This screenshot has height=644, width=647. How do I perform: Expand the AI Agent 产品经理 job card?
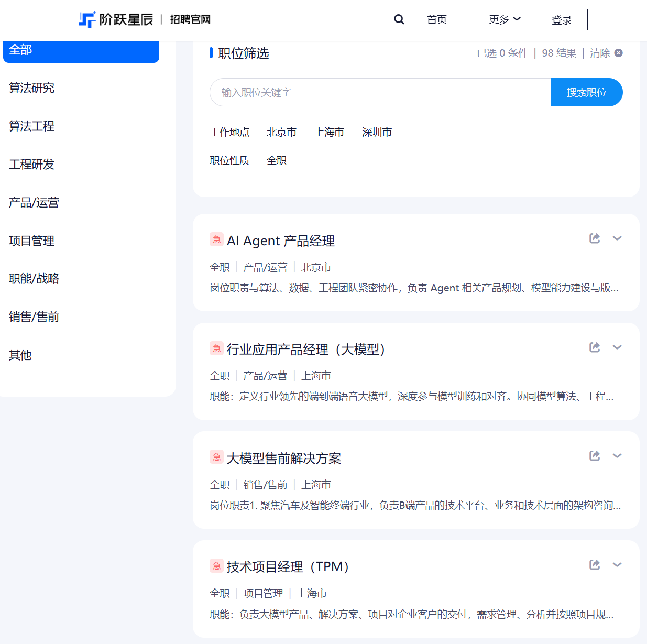click(617, 238)
